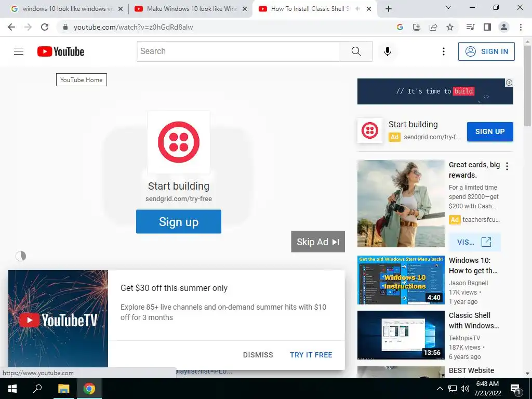The image size is (532, 399).
Task: Click the 'It's time to build' banner
Action: click(435, 91)
